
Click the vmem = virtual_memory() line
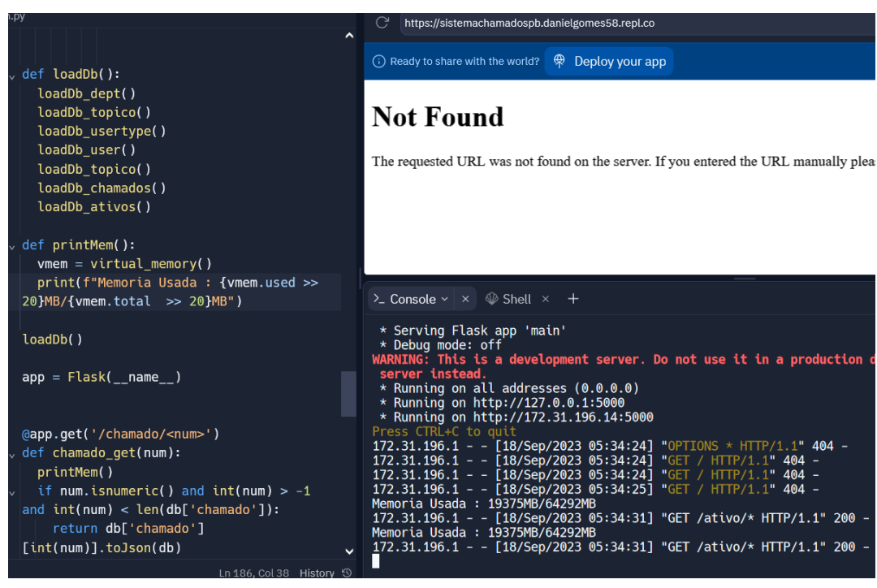[x=124, y=263]
